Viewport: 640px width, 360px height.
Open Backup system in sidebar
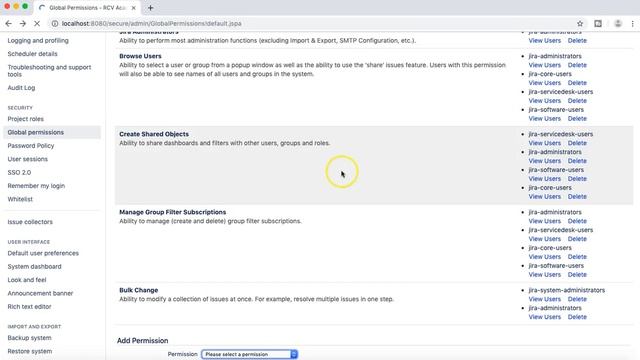[29, 338]
